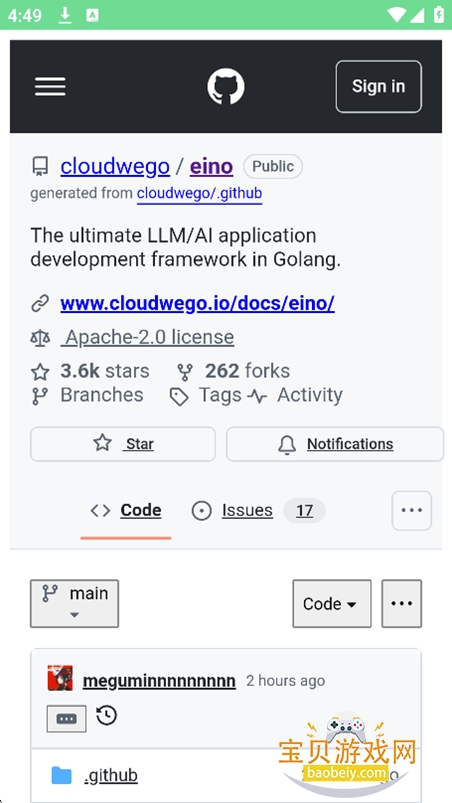Open more repository tabs ellipsis menu
452x803 pixels.
coord(412,511)
